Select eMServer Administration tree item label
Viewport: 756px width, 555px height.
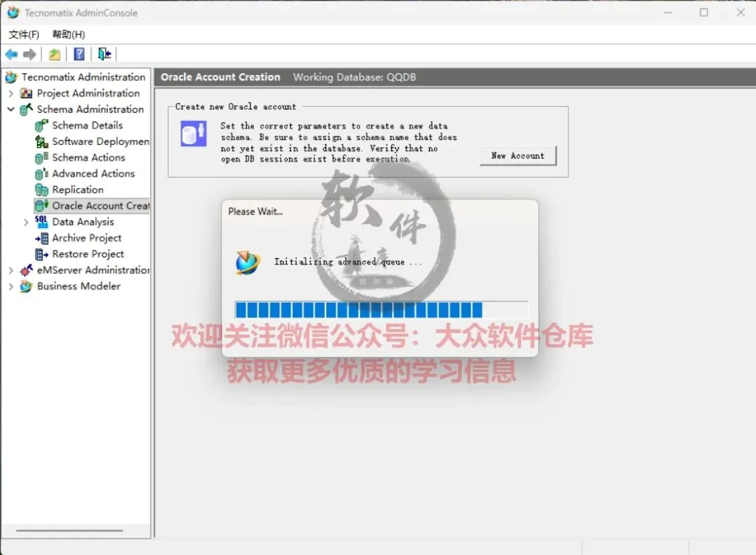93,270
